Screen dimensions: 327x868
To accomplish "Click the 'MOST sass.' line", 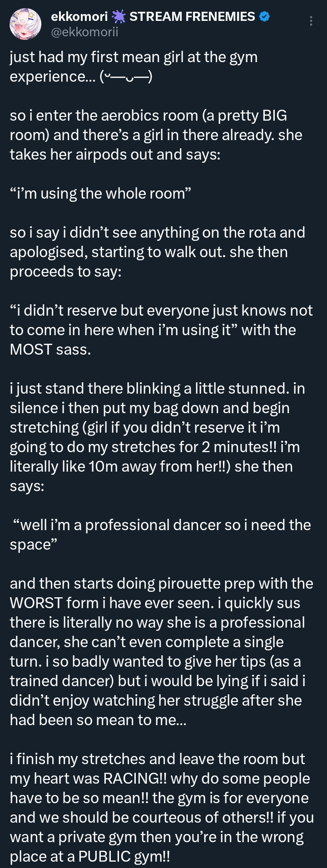I will pos(50,350).
